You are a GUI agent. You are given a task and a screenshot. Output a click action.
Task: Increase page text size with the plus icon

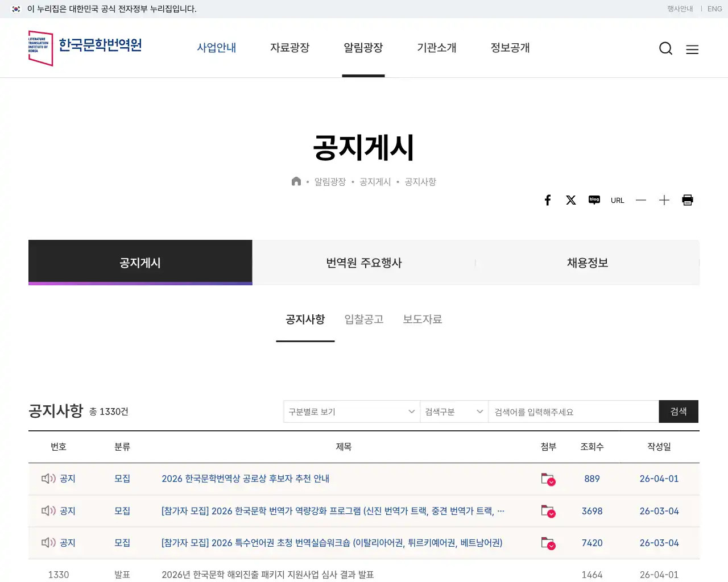click(664, 200)
